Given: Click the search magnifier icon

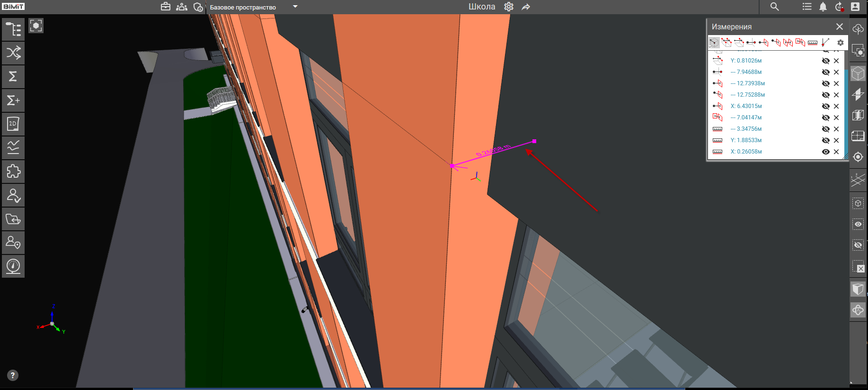Looking at the screenshot, I should pyautogui.click(x=774, y=7).
